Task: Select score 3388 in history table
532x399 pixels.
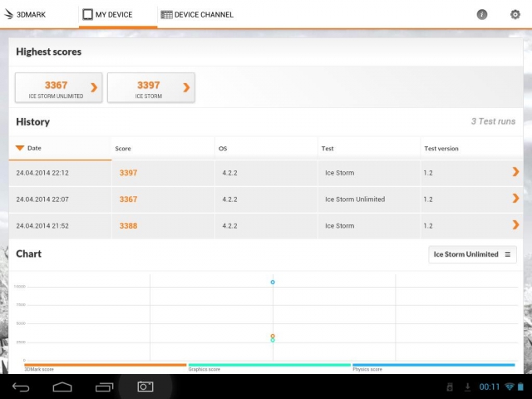Action: 128,225
